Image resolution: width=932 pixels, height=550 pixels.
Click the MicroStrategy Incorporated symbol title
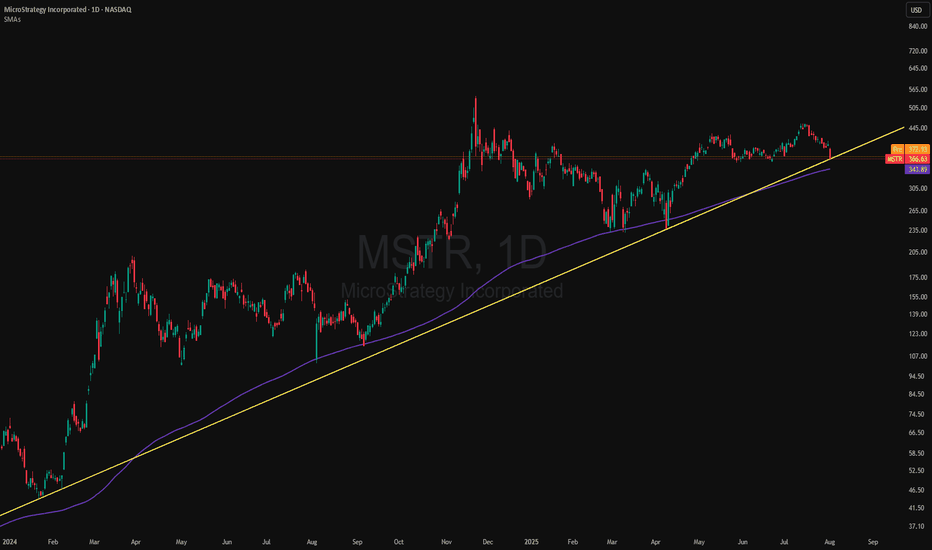pyautogui.click(x=68, y=10)
